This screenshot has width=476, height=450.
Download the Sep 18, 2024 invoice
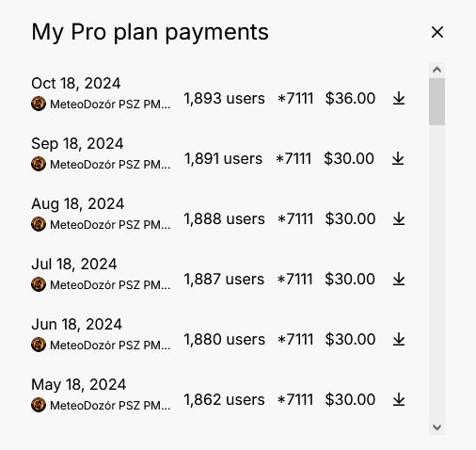pos(398,158)
